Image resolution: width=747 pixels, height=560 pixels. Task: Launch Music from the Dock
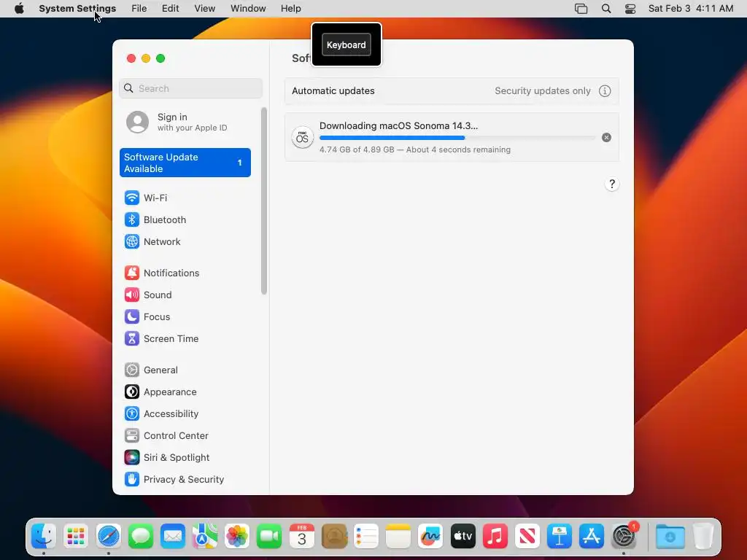495,536
